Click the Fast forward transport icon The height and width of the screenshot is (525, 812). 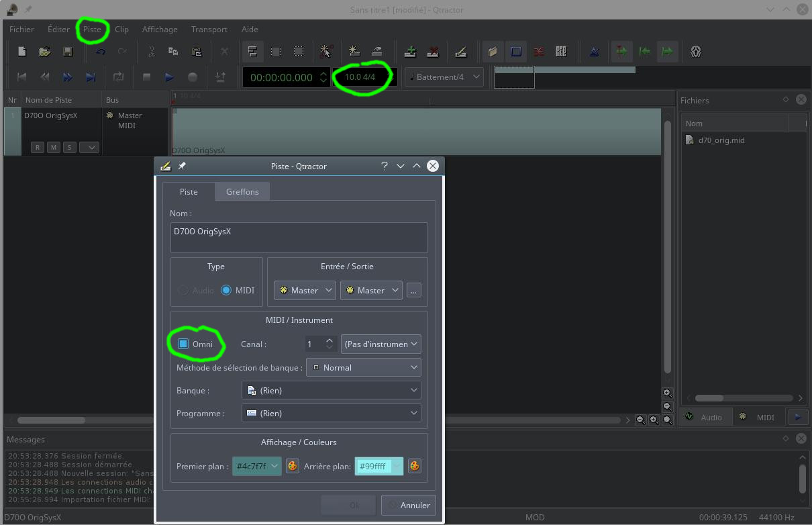point(67,77)
